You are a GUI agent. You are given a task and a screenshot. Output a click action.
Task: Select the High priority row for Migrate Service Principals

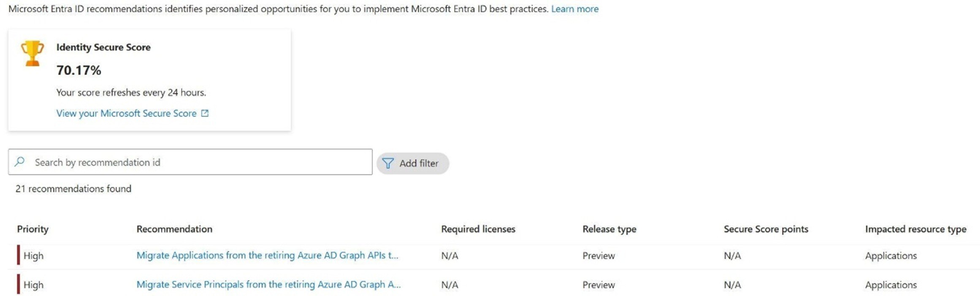(34, 284)
